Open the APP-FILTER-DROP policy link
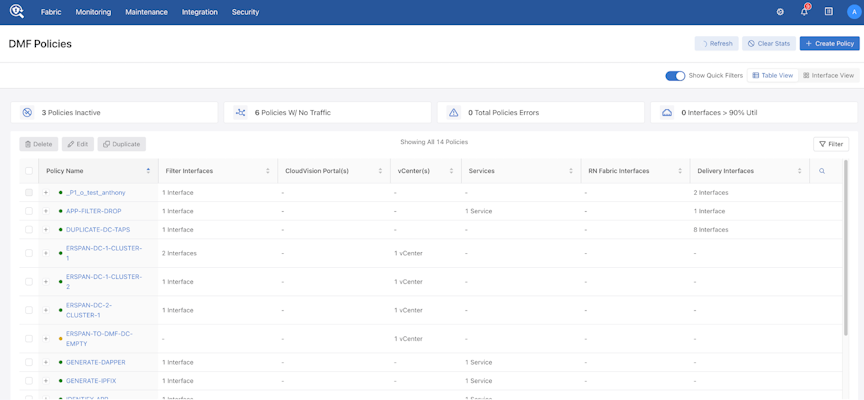 [93, 211]
